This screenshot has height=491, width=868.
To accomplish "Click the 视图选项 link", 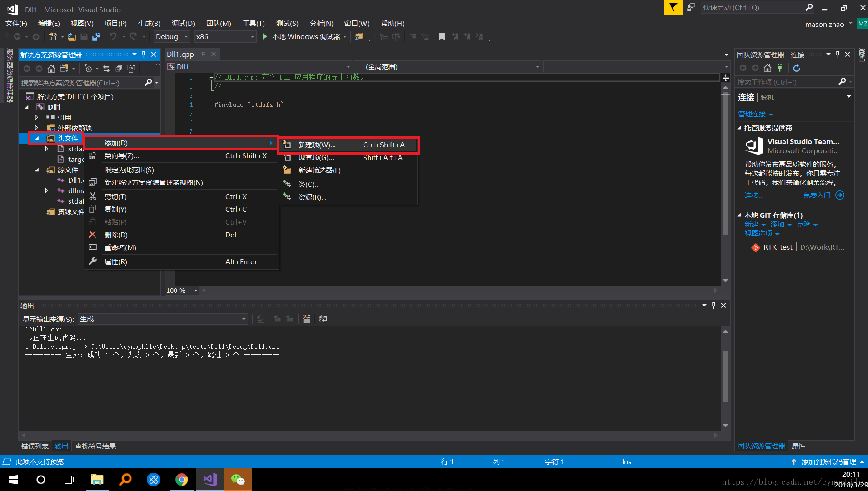I will [x=758, y=233].
